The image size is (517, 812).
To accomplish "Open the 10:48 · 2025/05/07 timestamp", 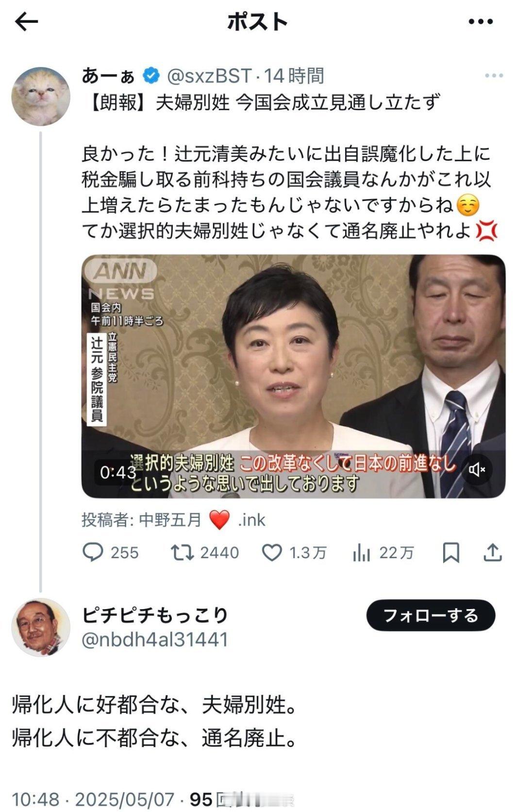I will click(x=93, y=799).
